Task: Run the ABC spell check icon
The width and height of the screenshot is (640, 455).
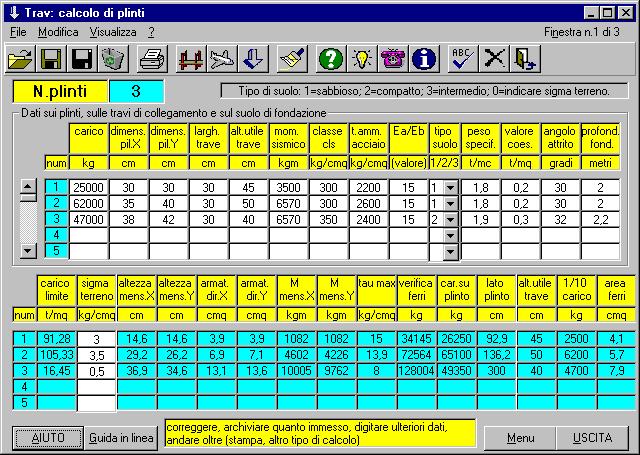Action: tap(463, 59)
